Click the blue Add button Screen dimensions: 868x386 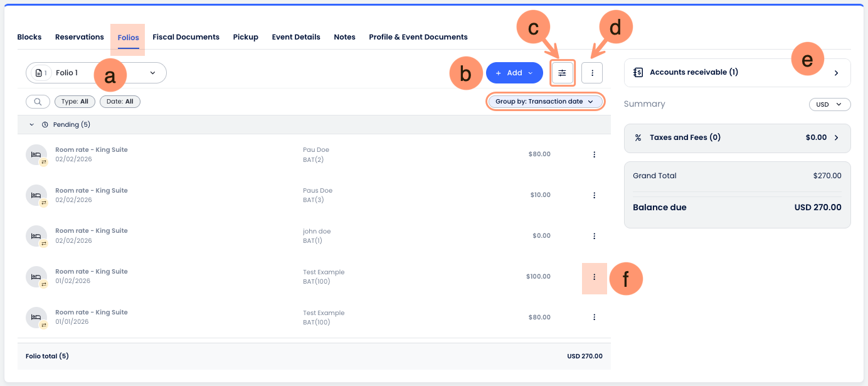click(x=514, y=73)
